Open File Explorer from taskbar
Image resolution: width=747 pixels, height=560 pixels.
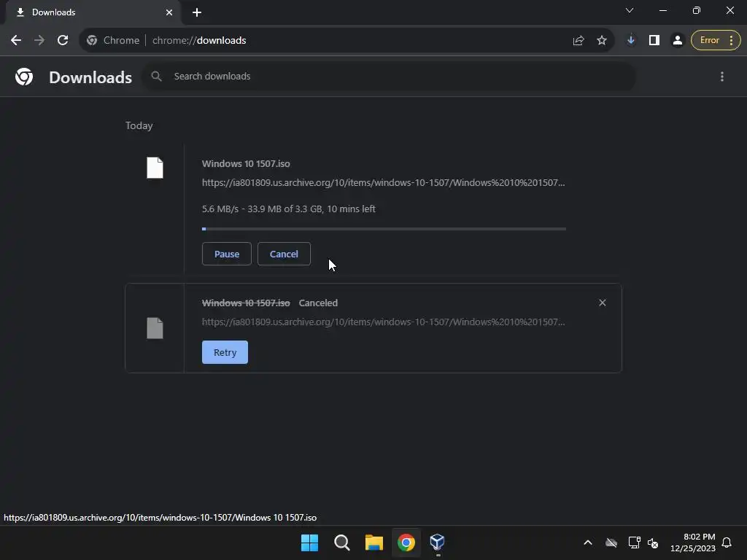(374, 542)
